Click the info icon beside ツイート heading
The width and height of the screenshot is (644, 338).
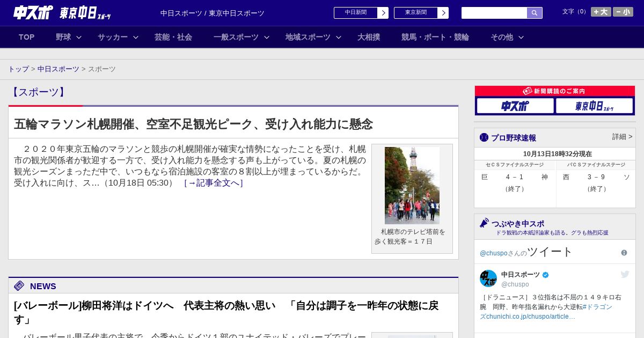click(624, 253)
